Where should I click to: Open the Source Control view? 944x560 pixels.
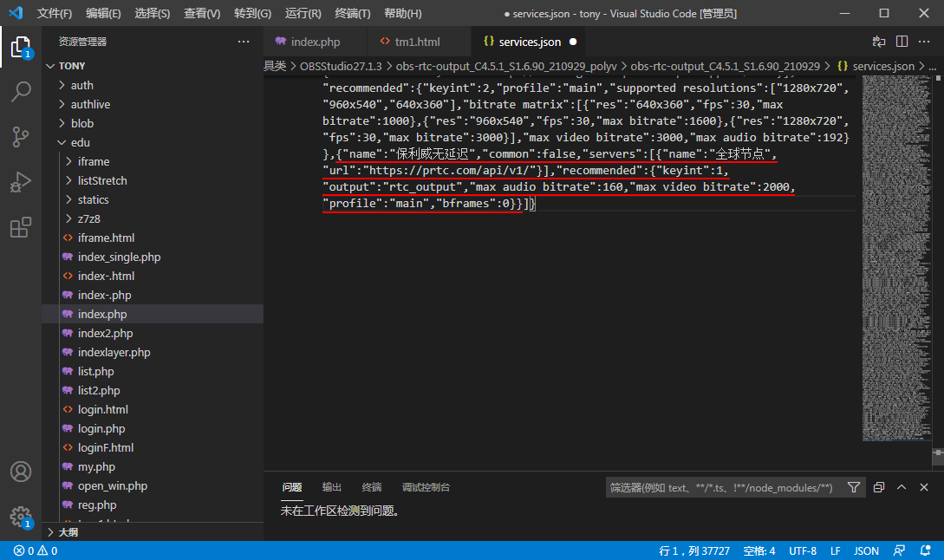(21, 137)
